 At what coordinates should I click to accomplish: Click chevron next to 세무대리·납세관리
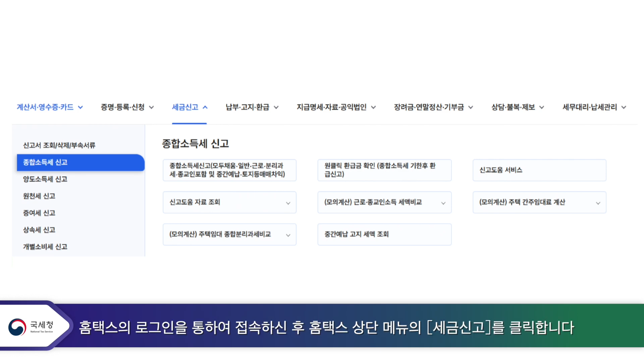[x=624, y=108]
